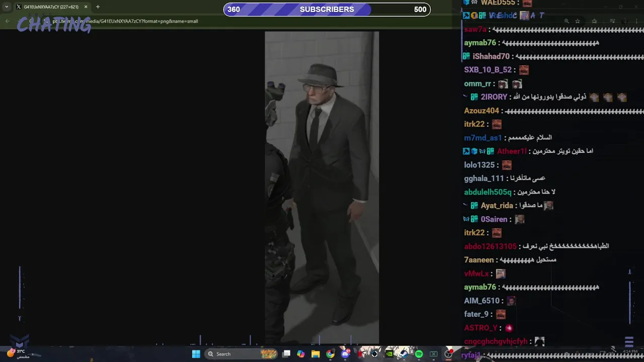Open the Windows Start menu
The width and height of the screenshot is (644, 362).
[x=196, y=354]
